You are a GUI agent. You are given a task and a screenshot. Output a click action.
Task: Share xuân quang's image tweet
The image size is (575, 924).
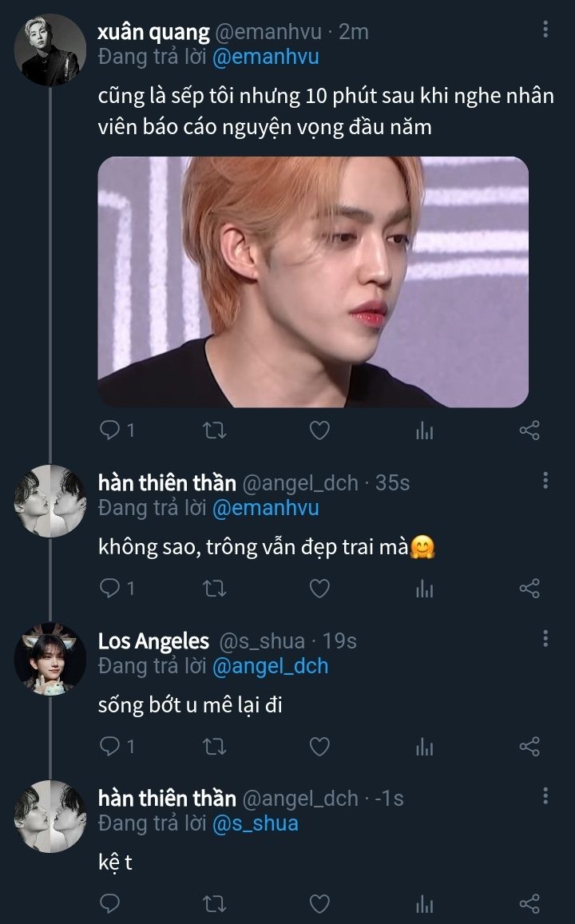[529, 430]
